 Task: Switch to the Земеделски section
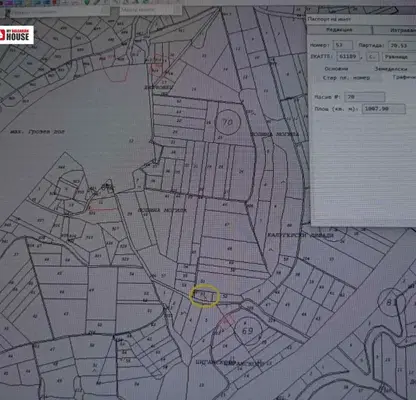pyautogui.click(x=391, y=69)
